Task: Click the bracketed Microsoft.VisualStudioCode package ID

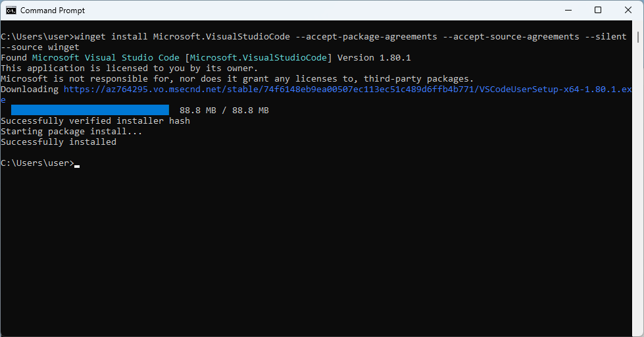Action: click(x=259, y=58)
